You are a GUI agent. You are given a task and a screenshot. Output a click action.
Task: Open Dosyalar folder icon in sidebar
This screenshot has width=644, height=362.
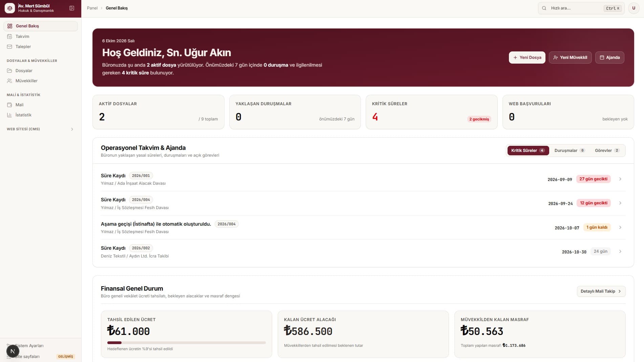(x=9, y=71)
